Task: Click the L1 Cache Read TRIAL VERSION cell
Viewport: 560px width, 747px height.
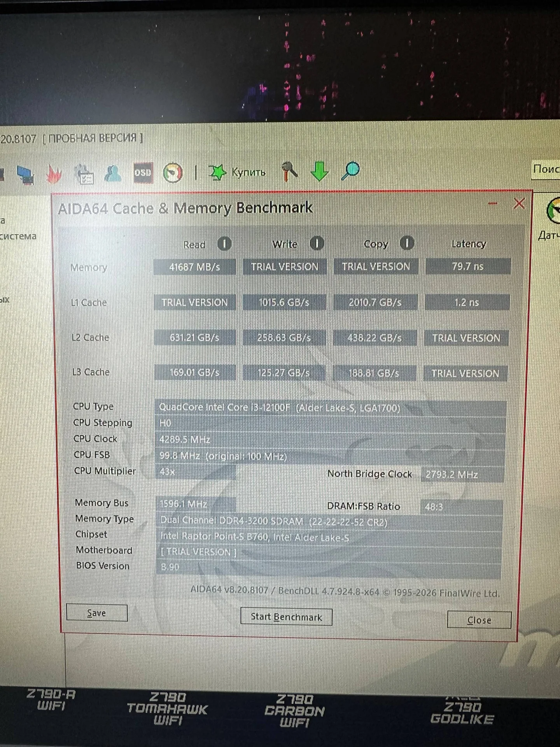Action: pos(195,302)
